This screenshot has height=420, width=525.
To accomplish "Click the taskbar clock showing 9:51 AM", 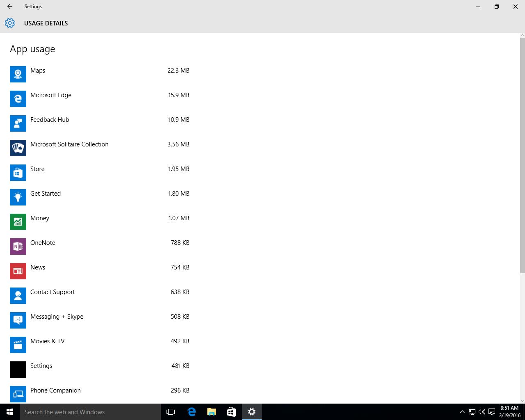I will click(x=510, y=412).
